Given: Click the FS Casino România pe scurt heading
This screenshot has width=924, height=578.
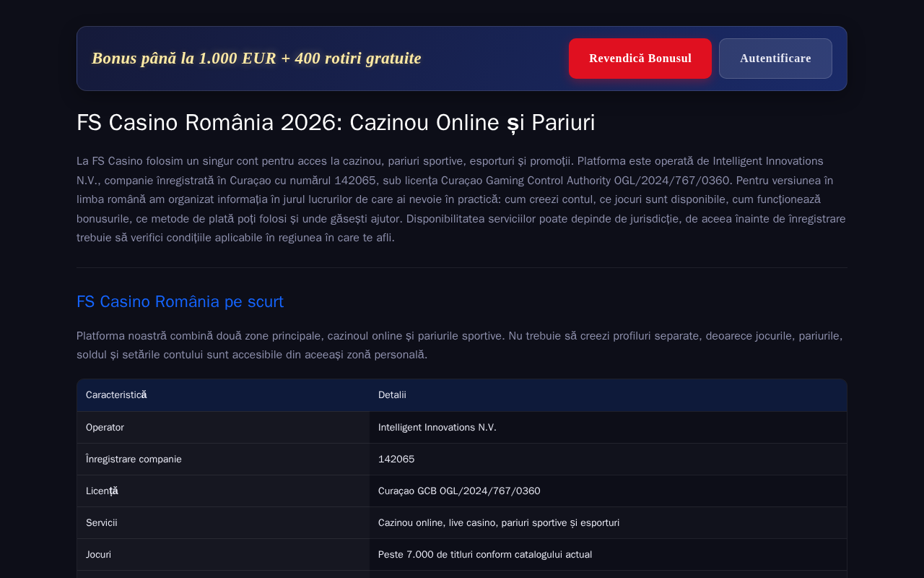Looking at the screenshot, I should (180, 302).
